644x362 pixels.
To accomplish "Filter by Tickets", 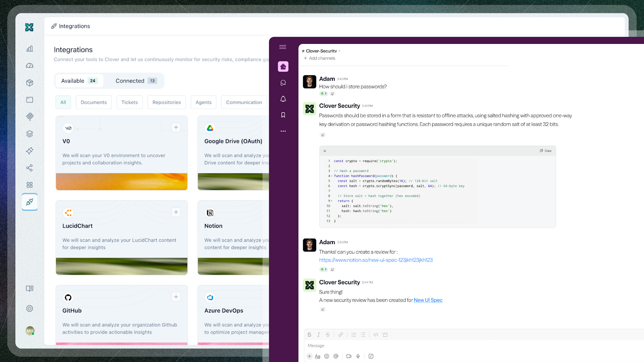I will tap(130, 102).
